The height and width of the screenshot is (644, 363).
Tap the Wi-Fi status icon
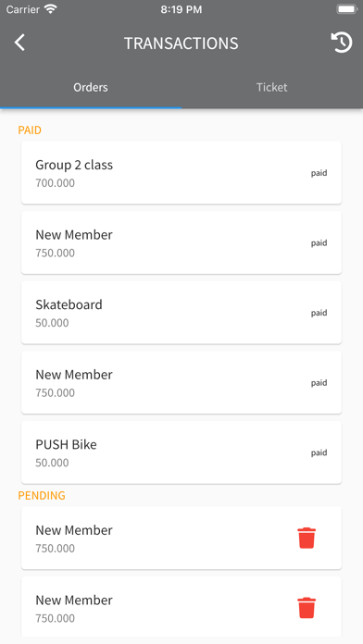tap(51, 9)
